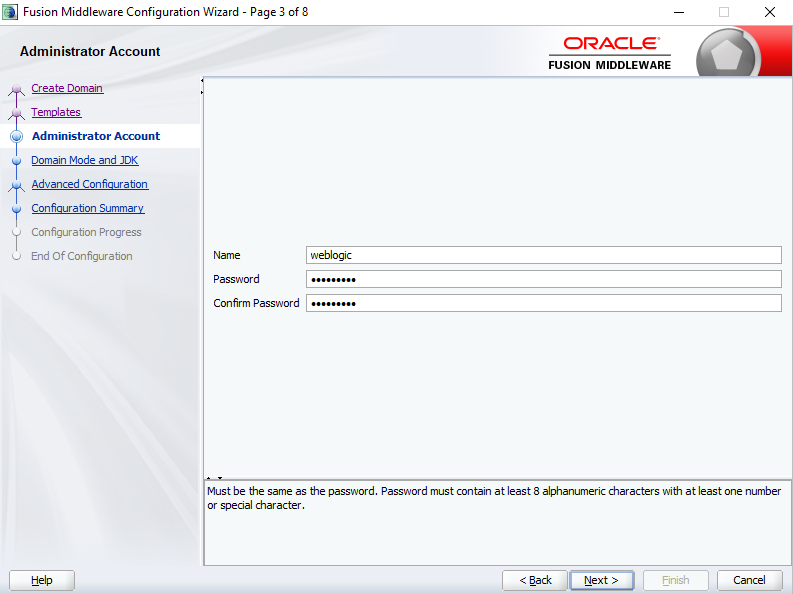Image resolution: width=793 pixels, height=594 pixels.
Task: Click the Configuration Summary step marker icon
Action: 16,209
